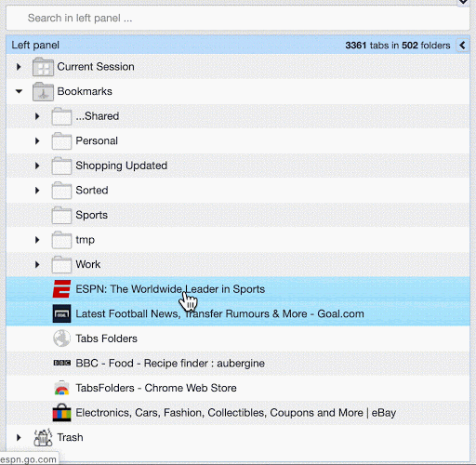Open the TabsFolders Chrome Web Store bookmark

pos(238,388)
